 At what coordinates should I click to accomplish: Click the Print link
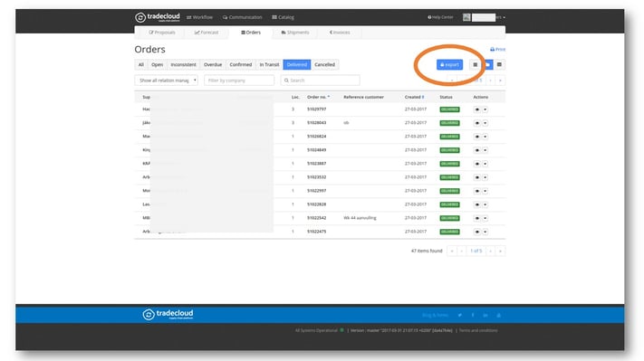(x=497, y=49)
